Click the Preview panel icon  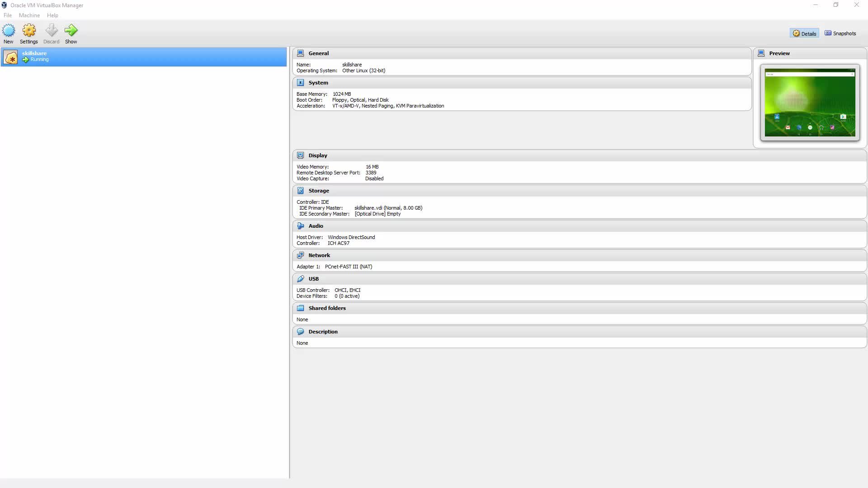click(x=762, y=53)
